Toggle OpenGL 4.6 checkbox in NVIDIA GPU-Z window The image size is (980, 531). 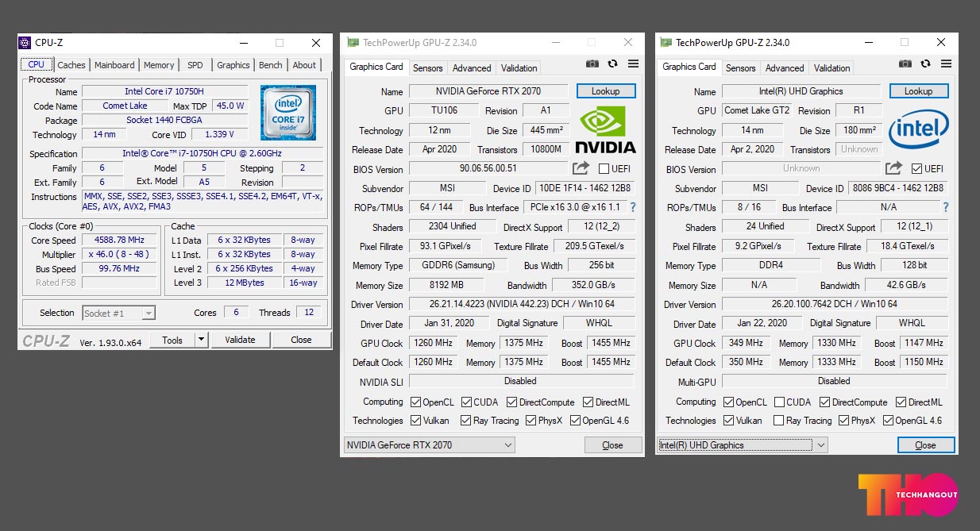pyautogui.click(x=575, y=421)
